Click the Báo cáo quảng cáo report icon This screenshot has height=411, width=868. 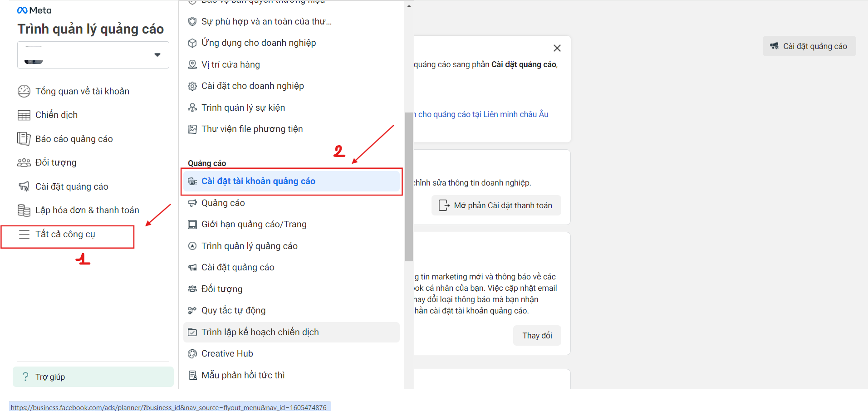point(24,139)
